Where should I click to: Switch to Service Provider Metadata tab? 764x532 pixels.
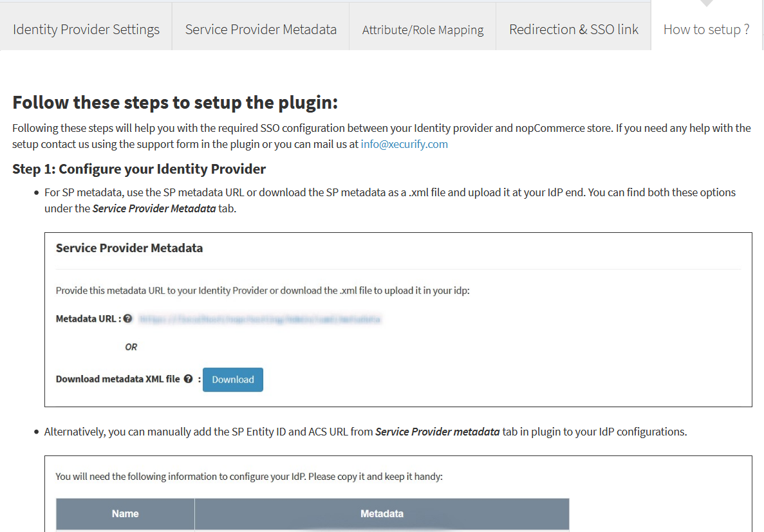[x=261, y=30]
